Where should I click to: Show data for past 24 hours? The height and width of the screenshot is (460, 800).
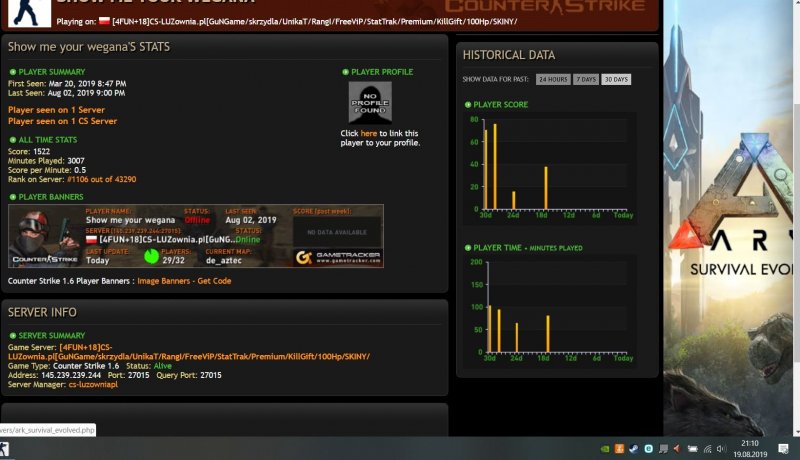[x=552, y=79]
